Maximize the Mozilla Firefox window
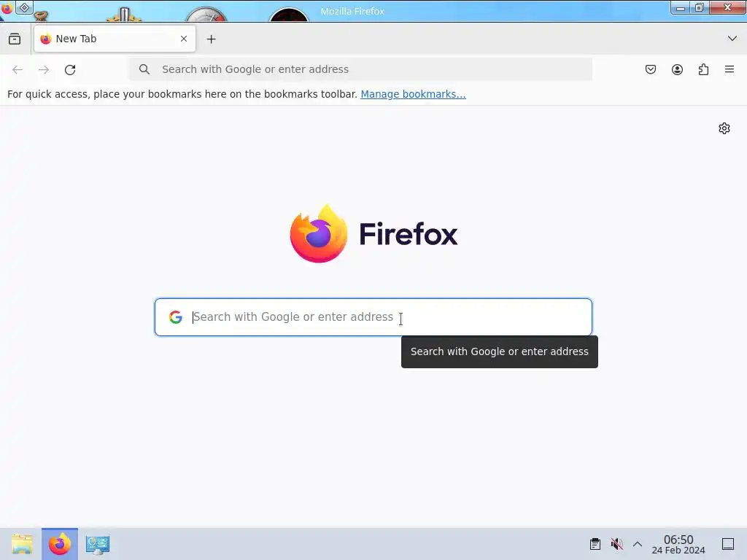 click(700, 7)
